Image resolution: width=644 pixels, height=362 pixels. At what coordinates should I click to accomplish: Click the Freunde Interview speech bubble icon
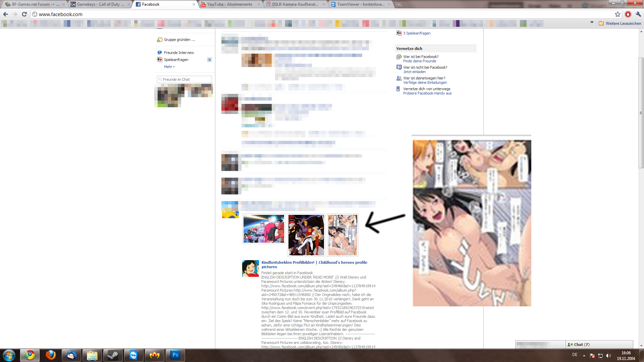tap(160, 53)
